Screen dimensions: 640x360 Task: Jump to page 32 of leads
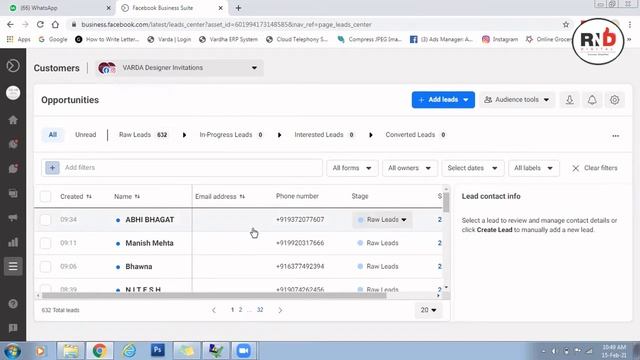point(260,310)
